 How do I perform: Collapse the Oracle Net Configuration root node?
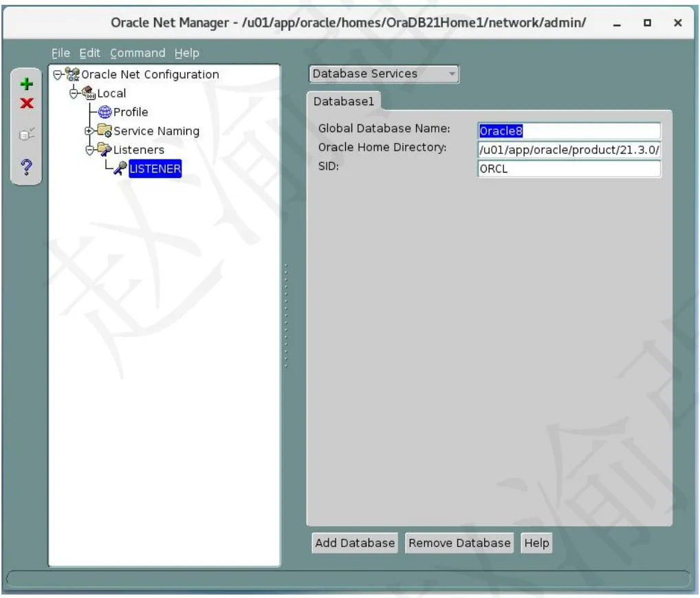[58, 74]
